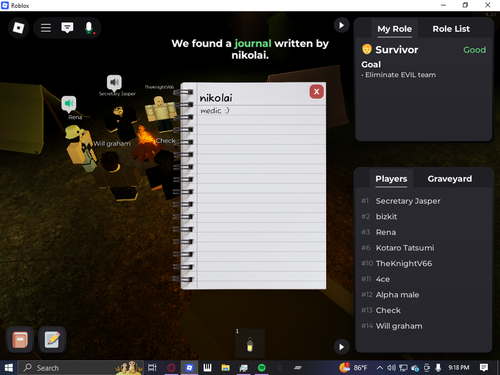Image resolution: width=500 pixels, height=375 pixels.
Task: Select player bizkit in the list
Action: click(387, 217)
